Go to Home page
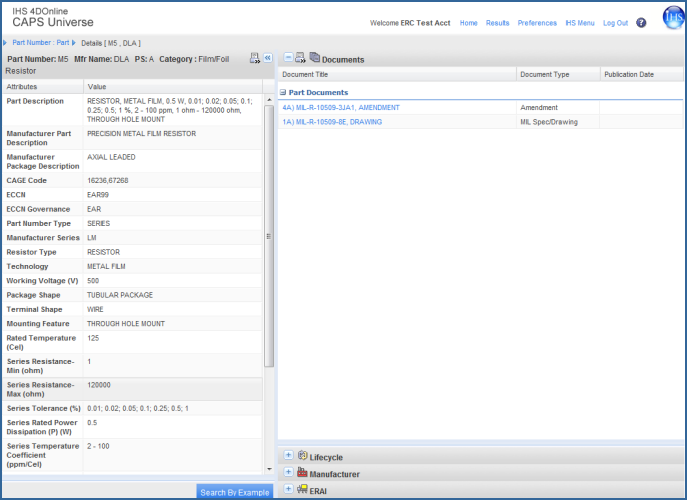This screenshot has height=500, width=687. pyautogui.click(x=468, y=23)
